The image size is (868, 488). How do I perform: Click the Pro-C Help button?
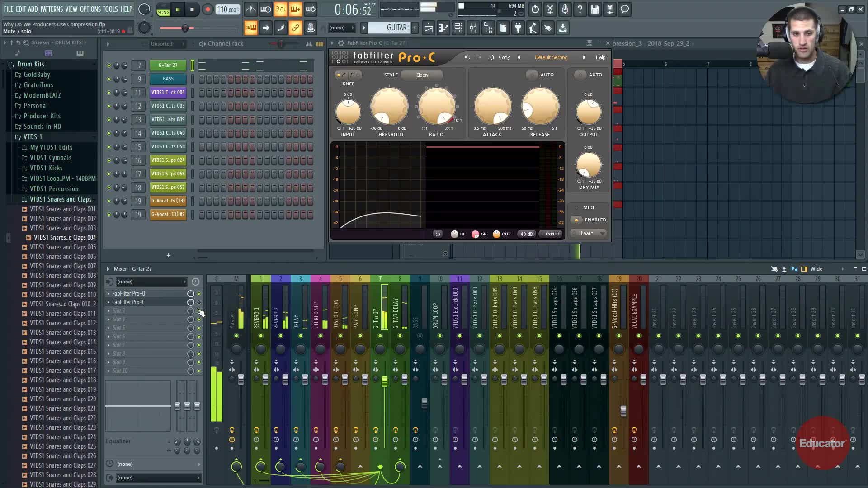pyautogui.click(x=600, y=57)
